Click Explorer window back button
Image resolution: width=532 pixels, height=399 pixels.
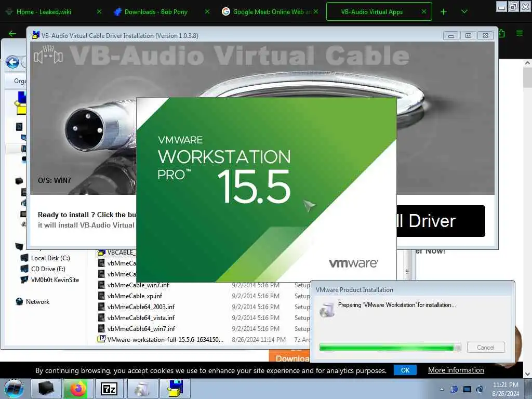[12, 62]
